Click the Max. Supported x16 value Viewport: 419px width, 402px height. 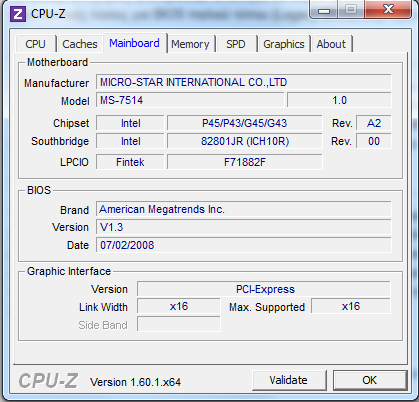pyautogui.click(x=351, y=306)
